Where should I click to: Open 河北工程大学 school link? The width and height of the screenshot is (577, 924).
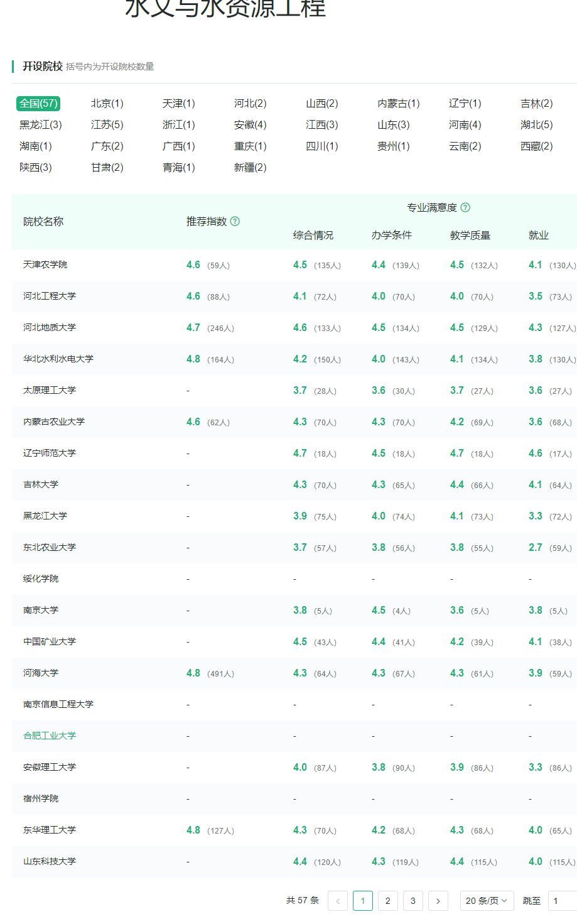(x=50, y=296)
